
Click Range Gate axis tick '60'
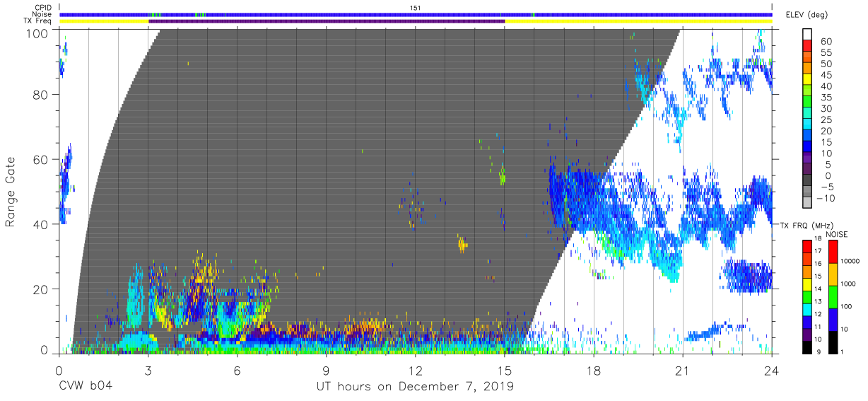(x=40, y=159)
